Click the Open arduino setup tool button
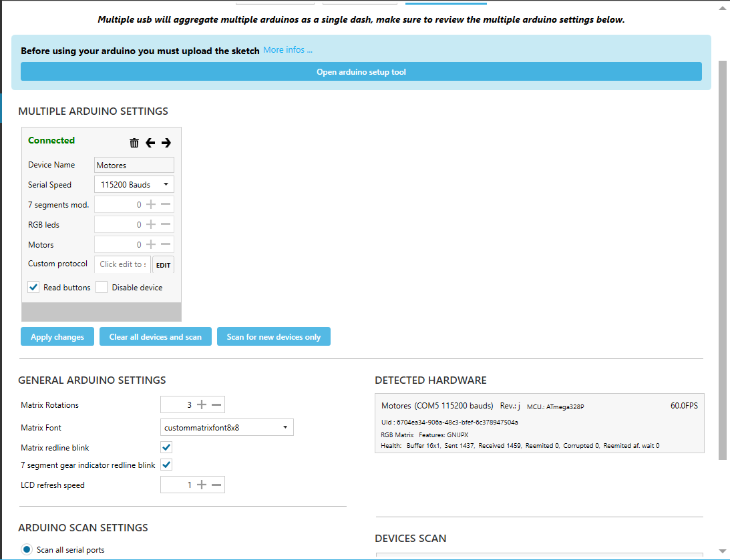This screenshot has width=730, height=560. (x=361, y=71)
